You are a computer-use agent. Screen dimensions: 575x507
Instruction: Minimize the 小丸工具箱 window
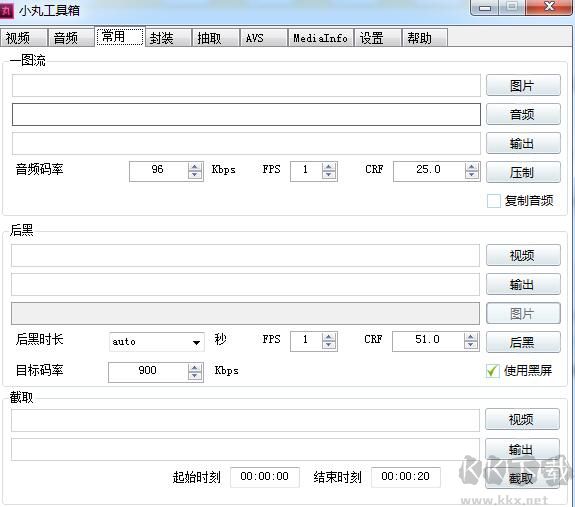pyautogui.click(x=484, y=7)
